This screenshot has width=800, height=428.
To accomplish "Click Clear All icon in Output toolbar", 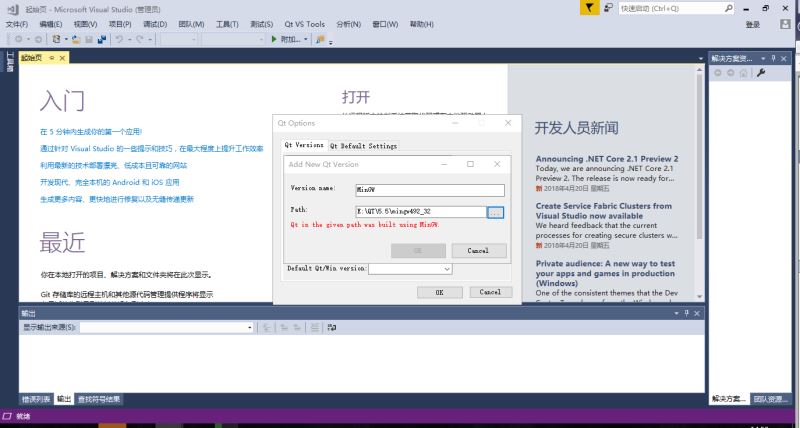I will pyautogui.click(x=315, y=328).
